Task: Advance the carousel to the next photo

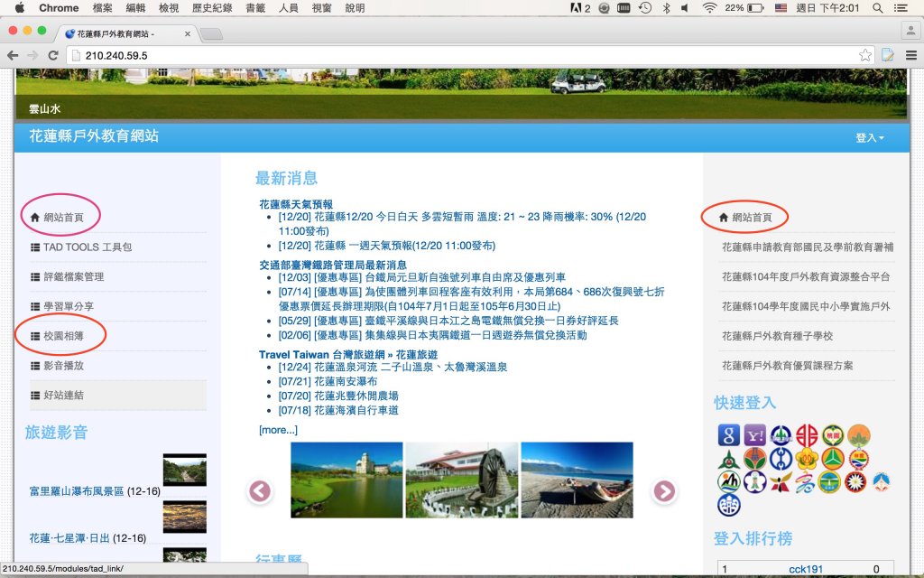Action: [664, 490]
